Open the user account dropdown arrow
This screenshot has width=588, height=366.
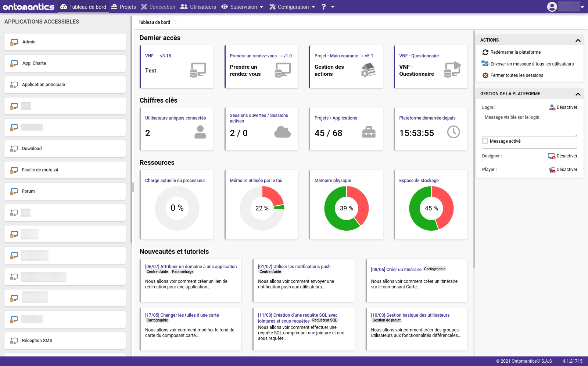(582, 7)
